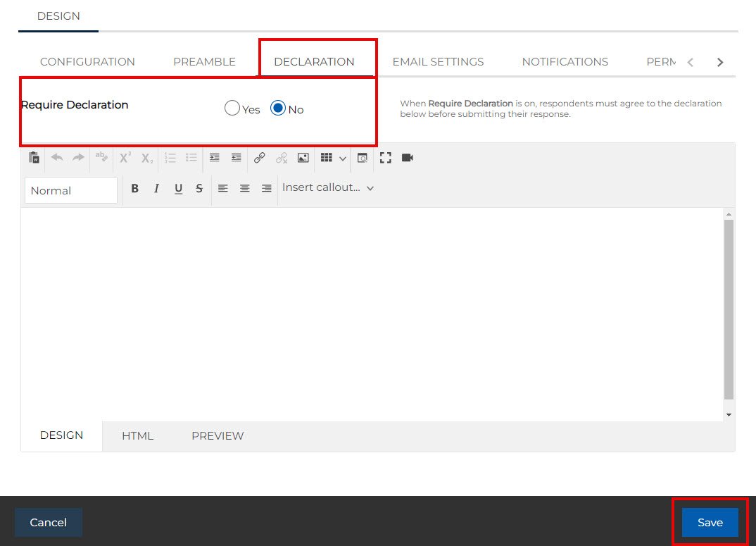Image resolution: width=756 pixels, height=546 pixels.
Task: Click the editor's vertical scrollbar
Action: pos(729,310)
